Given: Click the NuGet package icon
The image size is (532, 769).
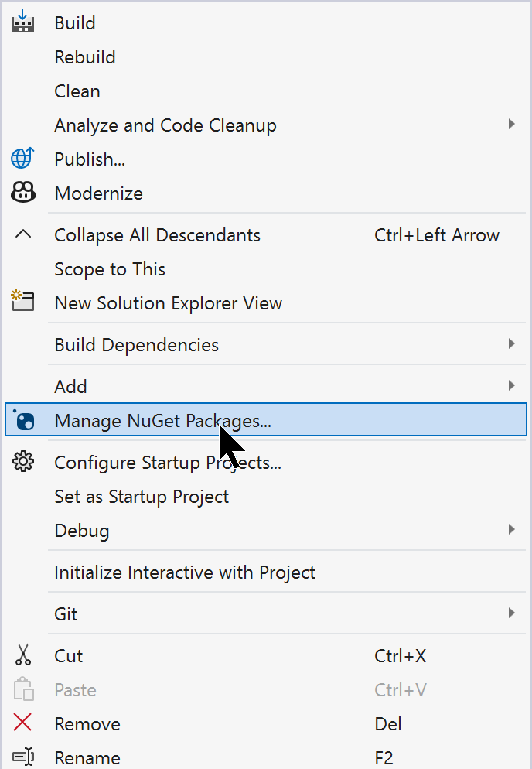Looking at the screenshot, I should point(25,420).
